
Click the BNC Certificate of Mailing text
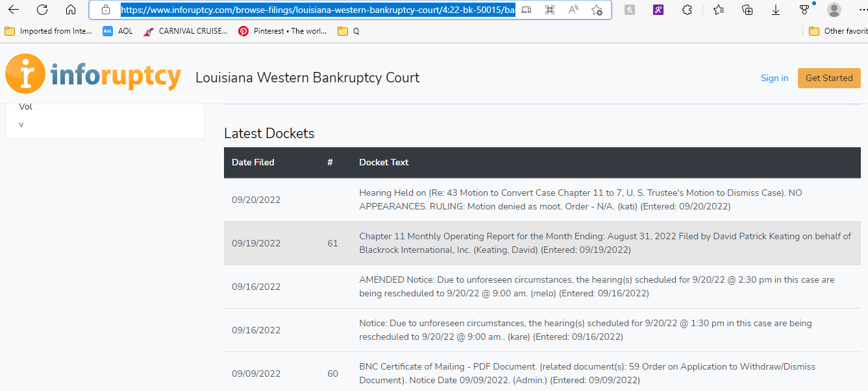(x=587, y=373)
